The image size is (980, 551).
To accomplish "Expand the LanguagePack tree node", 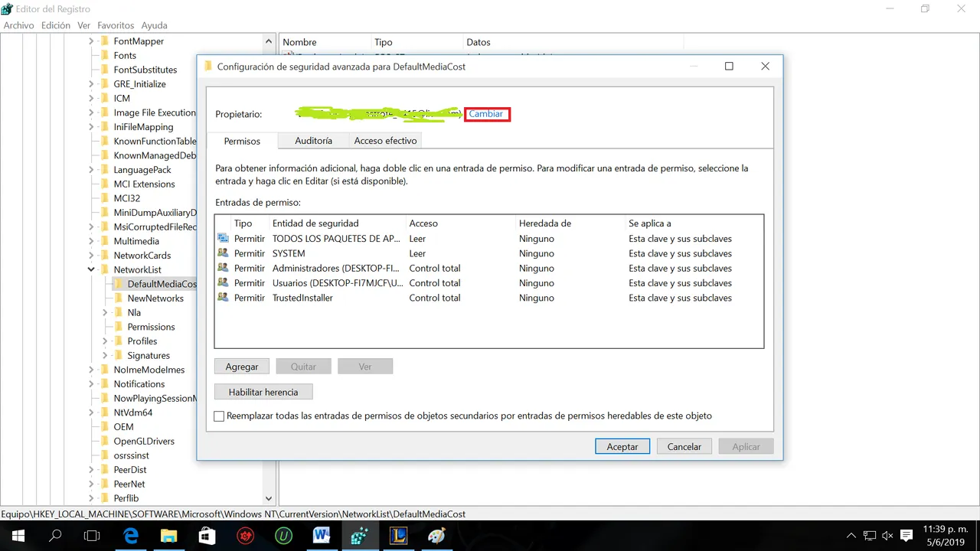I will (91, 170).
